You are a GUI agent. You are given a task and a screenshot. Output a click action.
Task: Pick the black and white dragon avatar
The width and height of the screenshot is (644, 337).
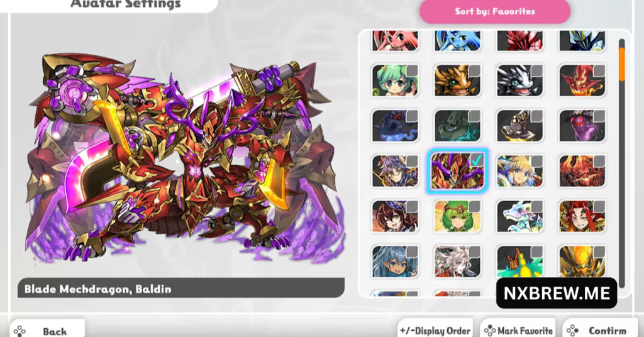coord(520,80)
